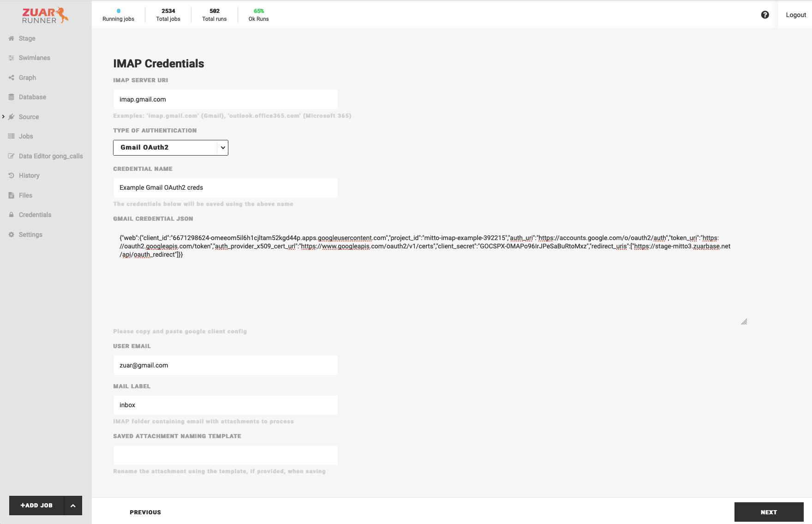The height and width of the screenshot is (524, 812).
Task: View the Running jobs counter
Action: coord(118,15)
